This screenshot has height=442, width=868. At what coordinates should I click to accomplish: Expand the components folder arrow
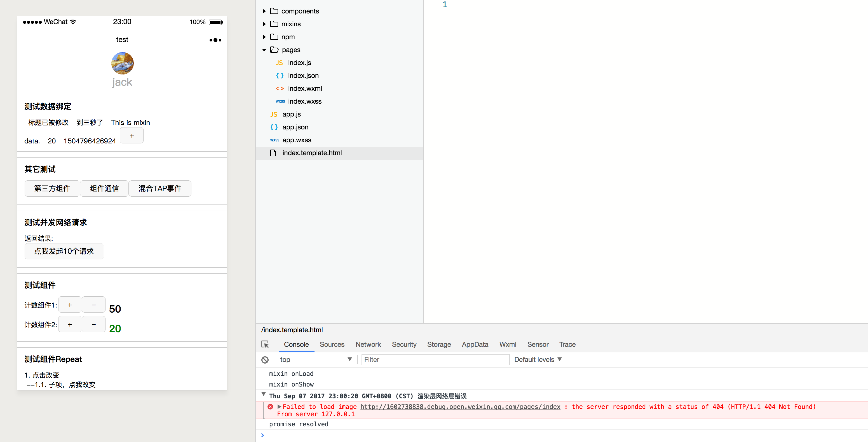click(x=264, y=11)
